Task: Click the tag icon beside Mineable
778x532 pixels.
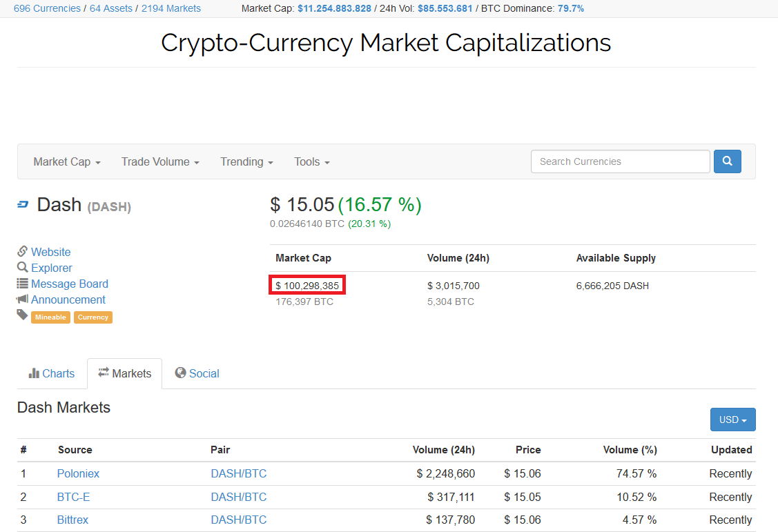Action: click(23, 315)
